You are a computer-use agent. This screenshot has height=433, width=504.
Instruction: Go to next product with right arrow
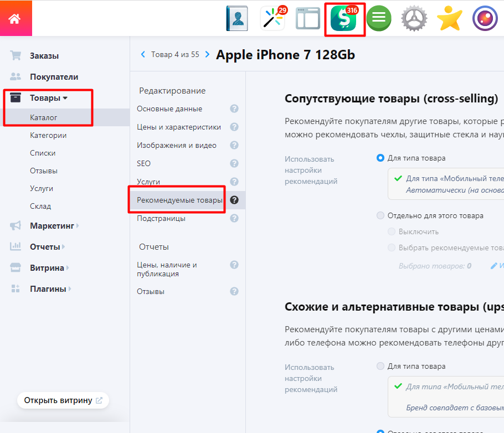coord(208,54)
